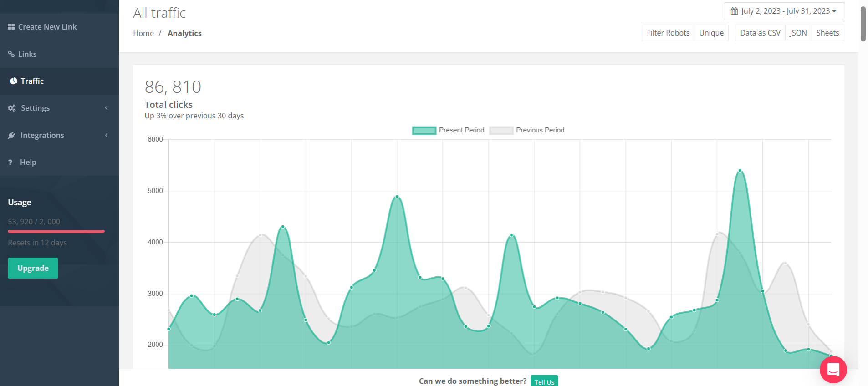Toggle the Unique clicks filter
Viewport: 868px width, 386px height.
(711, 33)
